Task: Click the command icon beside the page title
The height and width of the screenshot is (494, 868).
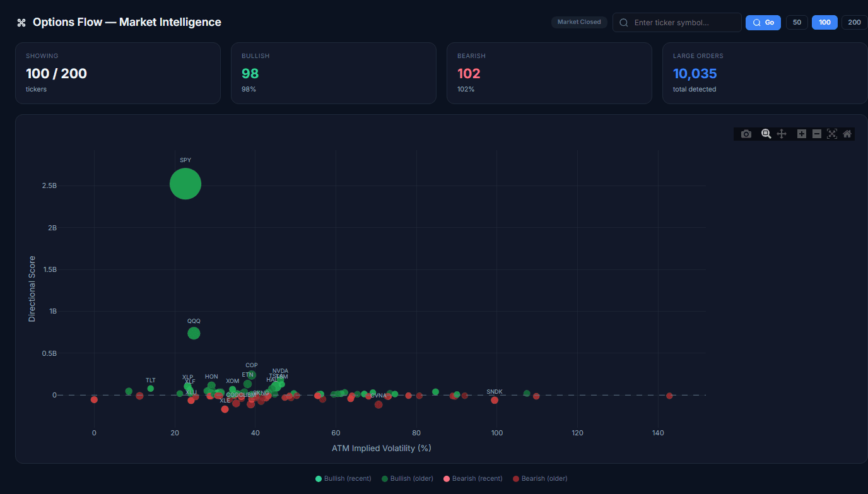Action: (x=21, y=21)
